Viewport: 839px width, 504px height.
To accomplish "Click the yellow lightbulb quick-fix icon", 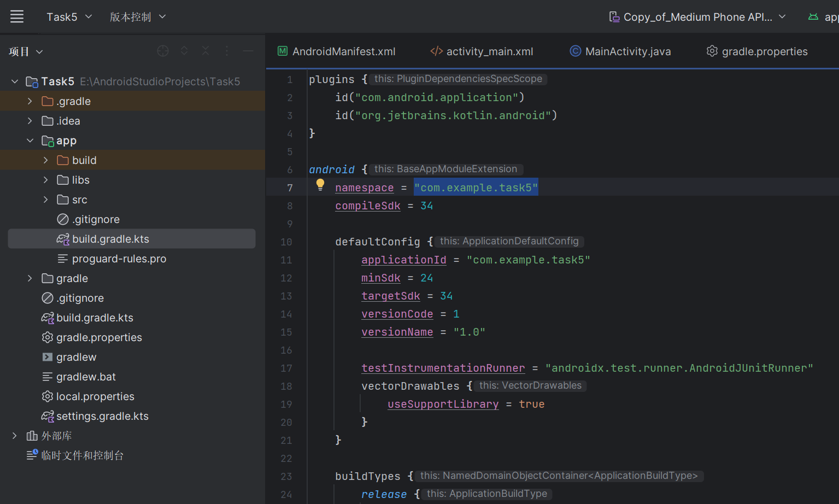I will tap(320, 185).
